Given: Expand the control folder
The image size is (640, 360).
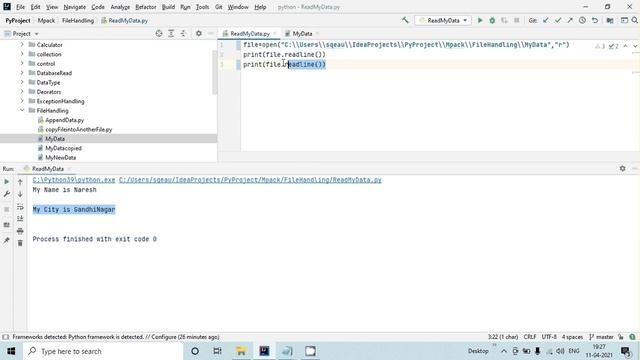Looking at the screenshot, I should click(22, 63).
